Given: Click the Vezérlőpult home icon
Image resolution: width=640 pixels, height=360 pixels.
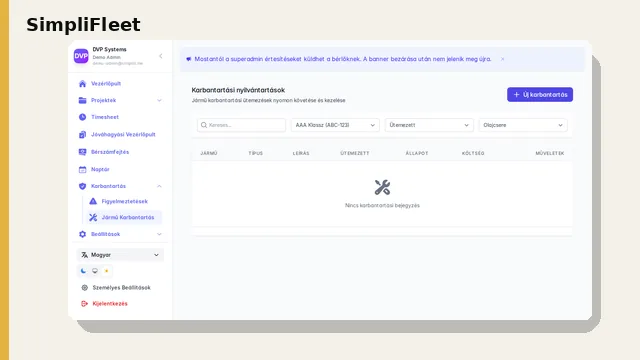Looking at the screenshot, I should (82, 84).
